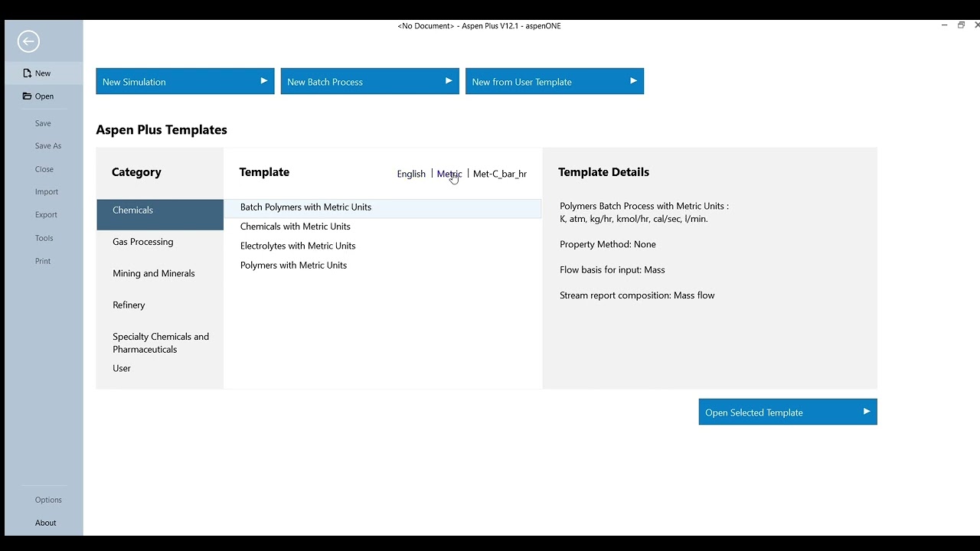Switch template units to Metric
The image size is (980, 551).
[449, 174]
